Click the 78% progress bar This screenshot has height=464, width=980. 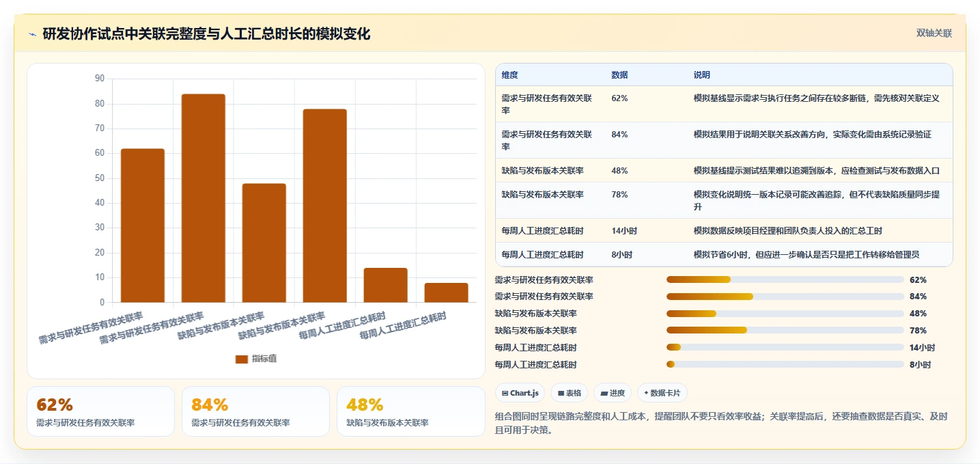tap(785, 330)
